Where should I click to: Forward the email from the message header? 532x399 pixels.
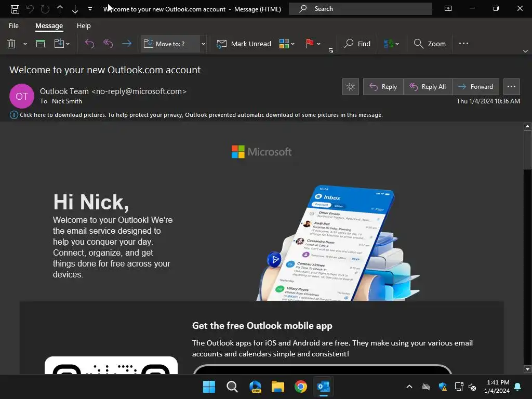(x=475, y=87)
